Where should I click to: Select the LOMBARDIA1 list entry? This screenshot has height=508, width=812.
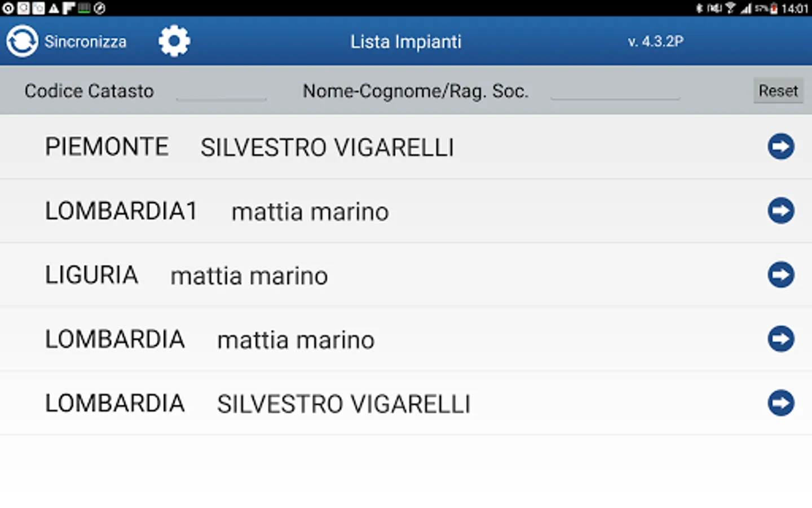pyautogui.click(x=121, y=211)
